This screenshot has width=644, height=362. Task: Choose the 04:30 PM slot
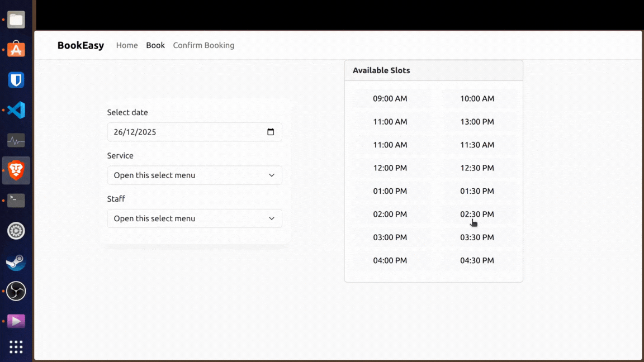click(x=477, y=260)
